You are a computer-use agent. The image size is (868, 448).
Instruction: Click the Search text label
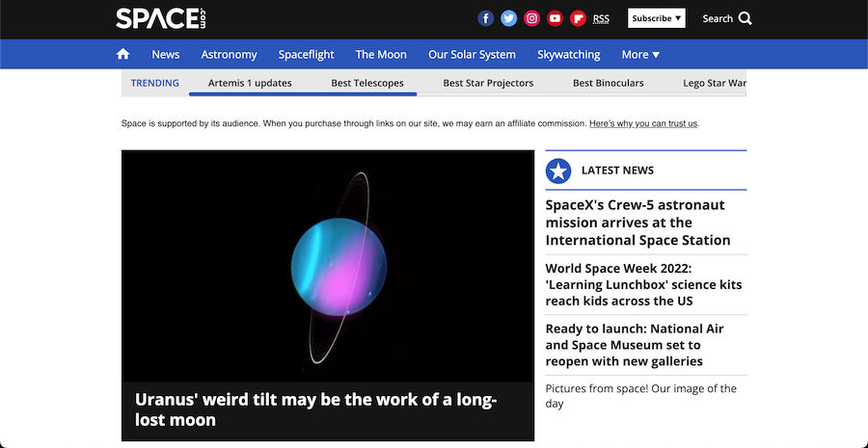tap(718, 19)
